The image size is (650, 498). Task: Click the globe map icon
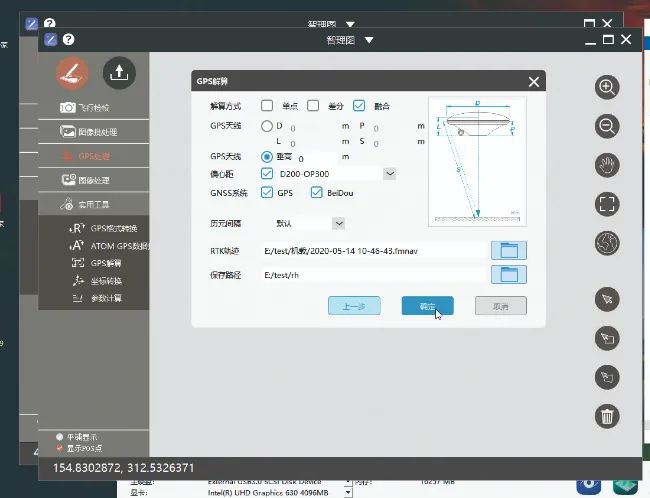(x=607, y=243)
